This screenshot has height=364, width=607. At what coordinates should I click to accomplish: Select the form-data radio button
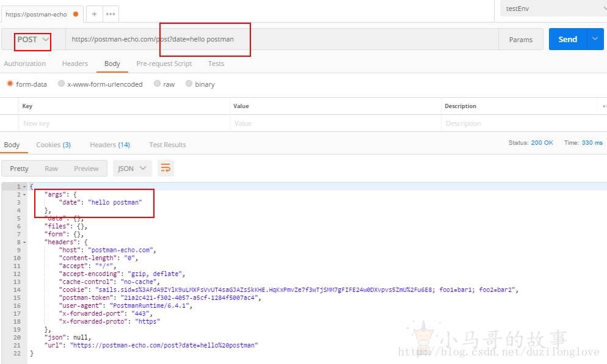10,84
